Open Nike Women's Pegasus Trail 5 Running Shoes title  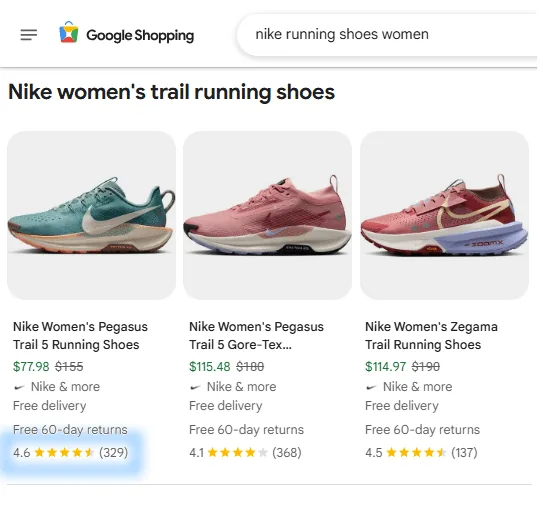(80, 336)
